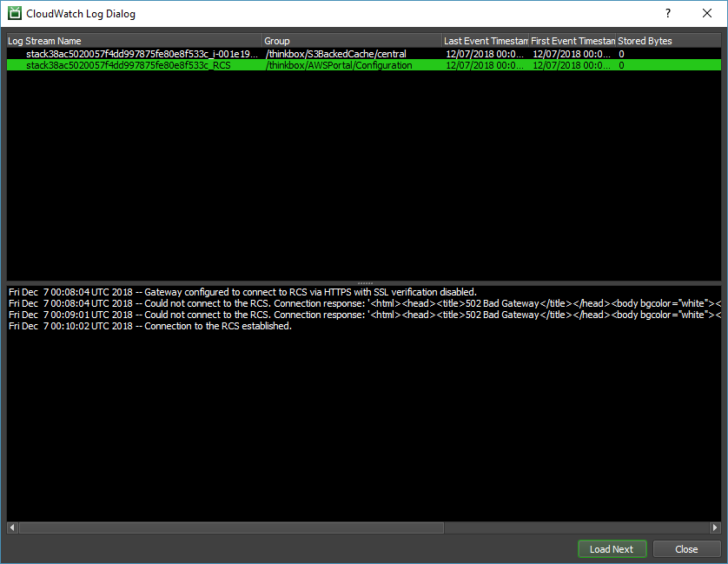The image size is (728, 564).
Task: Click the horizontal scrollbar thumb
Action: coord(231,528)
